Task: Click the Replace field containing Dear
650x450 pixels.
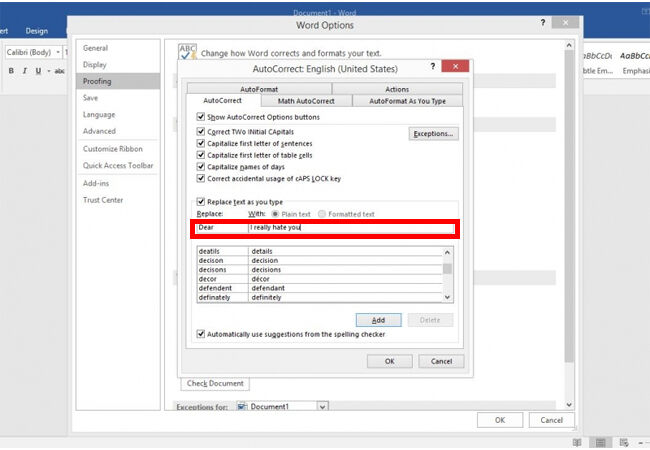Action: coord(221,227)
